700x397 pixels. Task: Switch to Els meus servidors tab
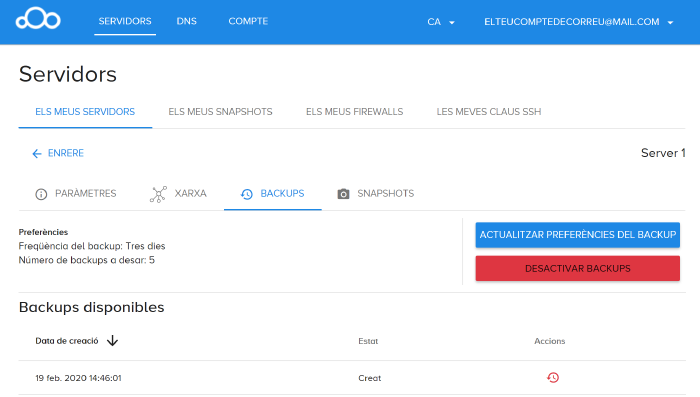point(85,112)
